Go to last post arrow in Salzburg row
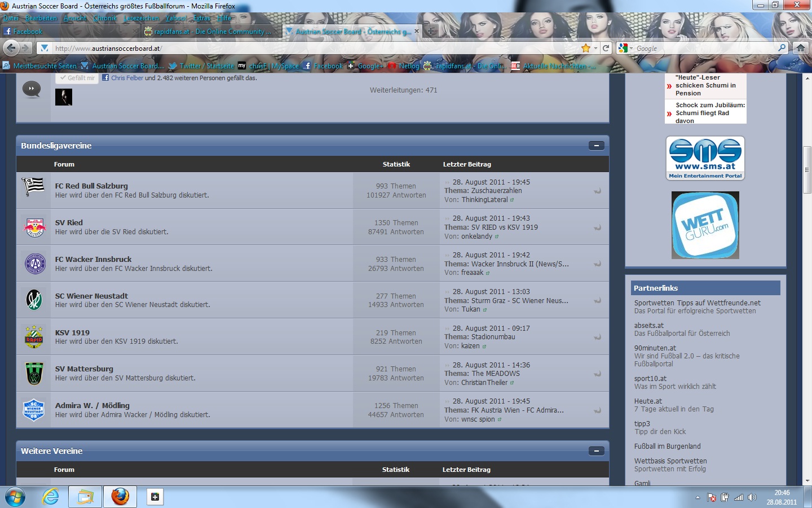Screen dimensions: 812x508 (x=597, y=191)
